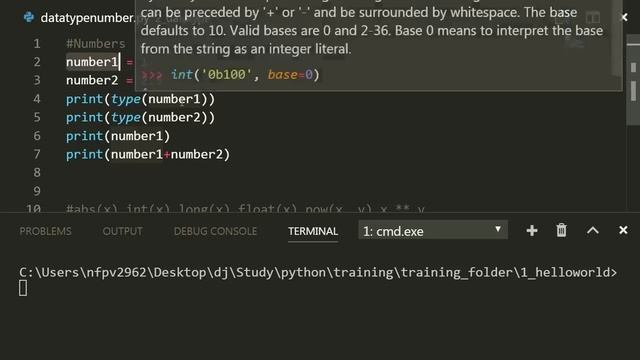Click line number 4 in the gutter
The width and height of the screenshot is (640, 360).
[37, 99]
